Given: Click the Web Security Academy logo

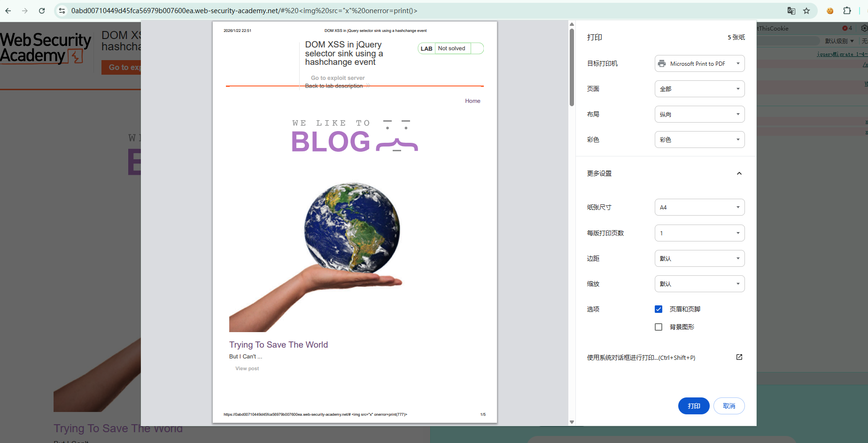Looking at the screenshot, I should [46, 47].
